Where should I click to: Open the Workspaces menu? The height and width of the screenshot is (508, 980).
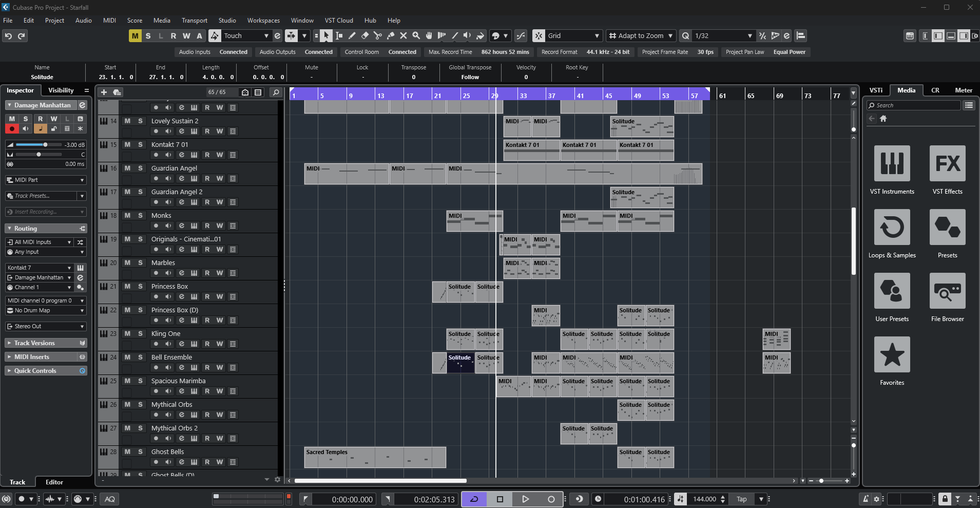[263, 21]
